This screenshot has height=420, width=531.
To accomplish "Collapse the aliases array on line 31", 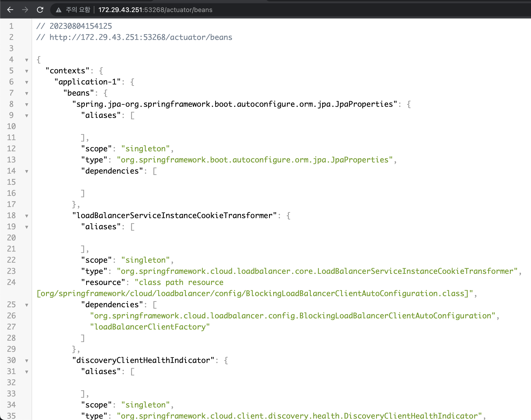I will (x=26, y=372).
